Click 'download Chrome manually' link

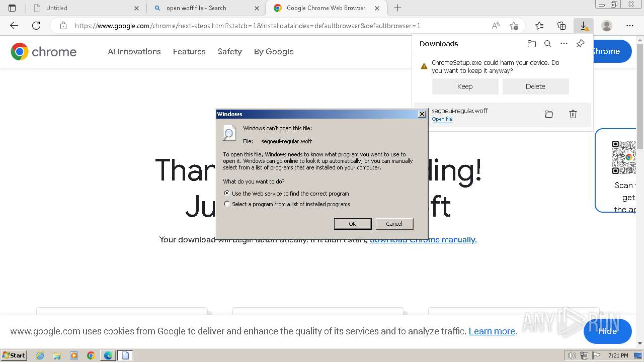423,240
